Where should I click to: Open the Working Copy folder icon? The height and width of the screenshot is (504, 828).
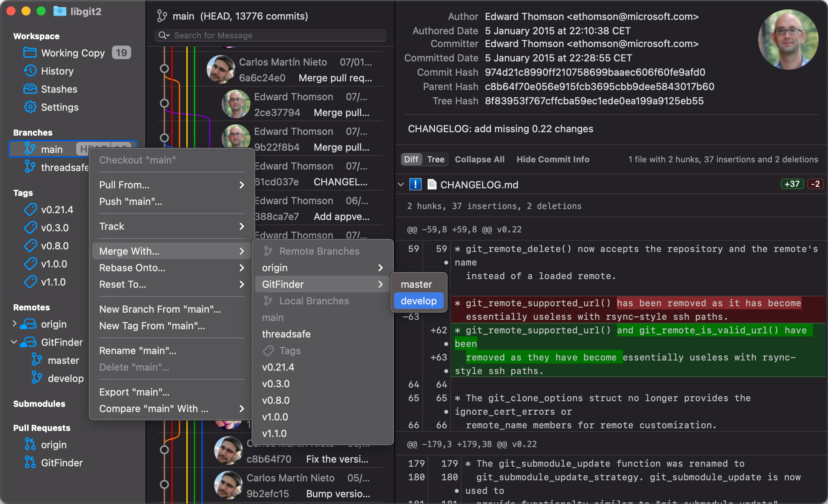tap(30, 53)
